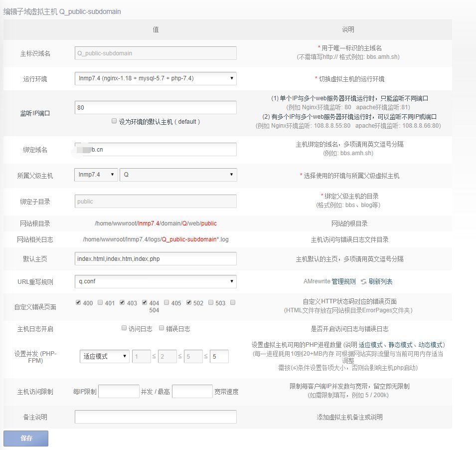Open the 管理规则 link
This screenshot has height=450, width=476.
(343, 282)
